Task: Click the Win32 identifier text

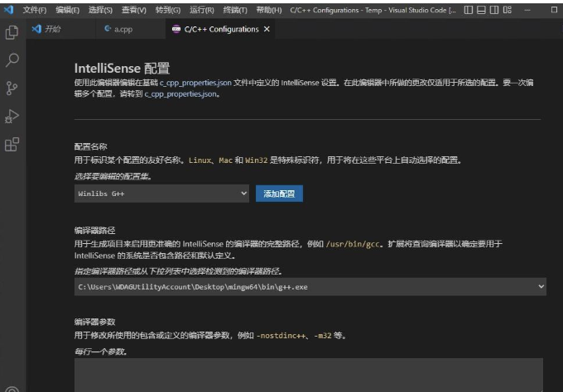Action: pos(257,160)
